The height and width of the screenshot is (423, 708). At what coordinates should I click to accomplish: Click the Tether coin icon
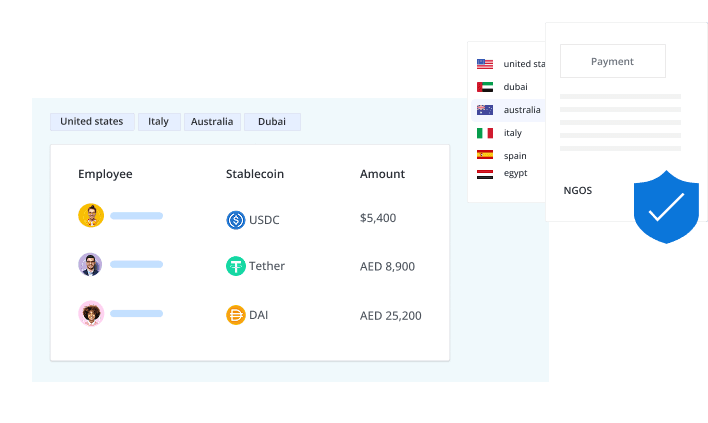[x=236, y=266]
